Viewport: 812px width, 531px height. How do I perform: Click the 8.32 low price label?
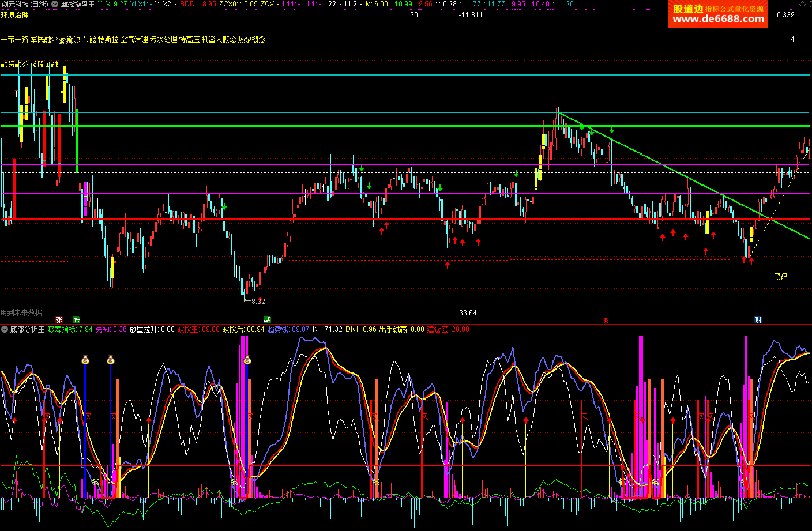(258, 301)
